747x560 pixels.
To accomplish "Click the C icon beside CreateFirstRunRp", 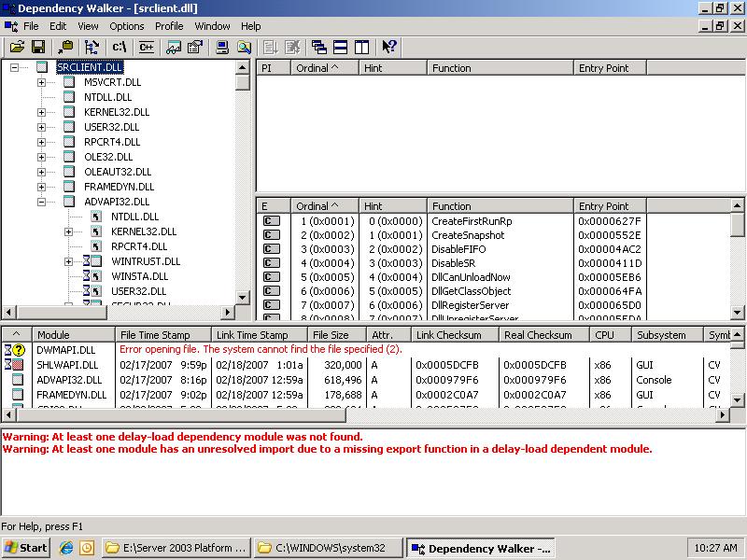I will coord(272,221).
